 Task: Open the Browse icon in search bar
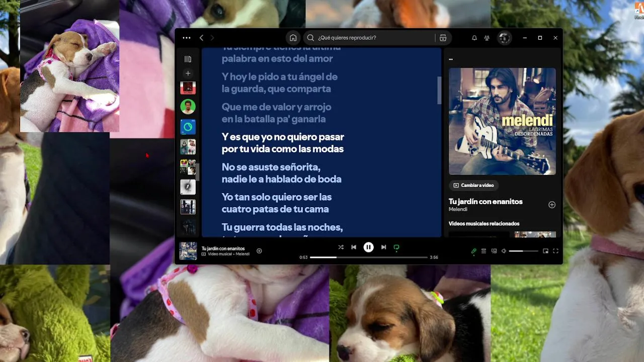pyautogui.click(x=443, y=38)
